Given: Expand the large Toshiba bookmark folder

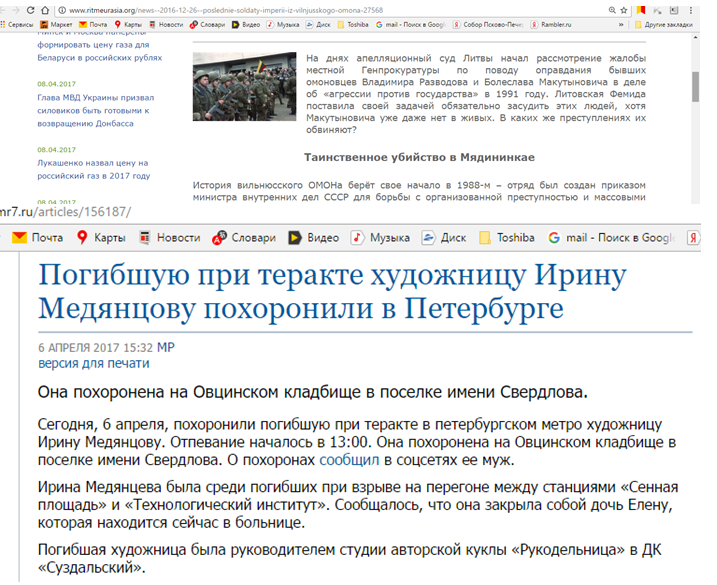Looking at the screenshot, I should point(507,238).
